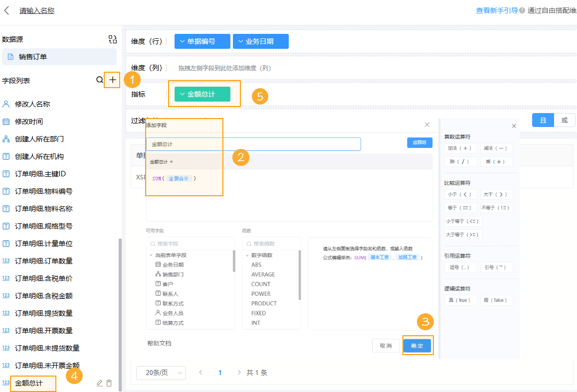Open the 20条/页 page size dropdown
The height and width of the screenshot is (392, 577).
pos(161,373)
